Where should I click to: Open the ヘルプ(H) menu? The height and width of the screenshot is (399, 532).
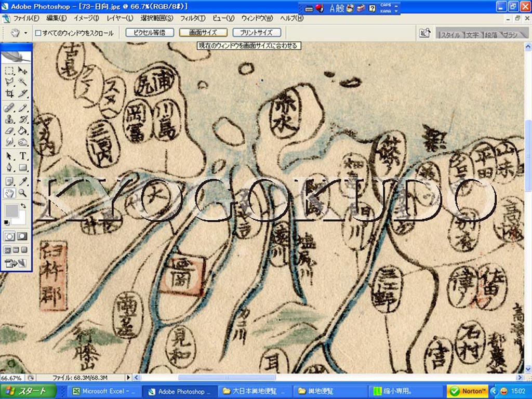click(x=292, y=18)
